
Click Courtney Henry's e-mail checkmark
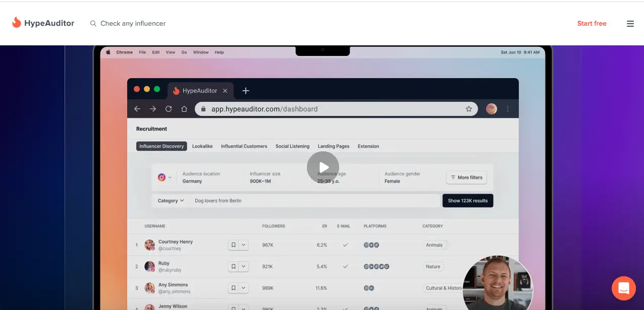click(345, 245)
